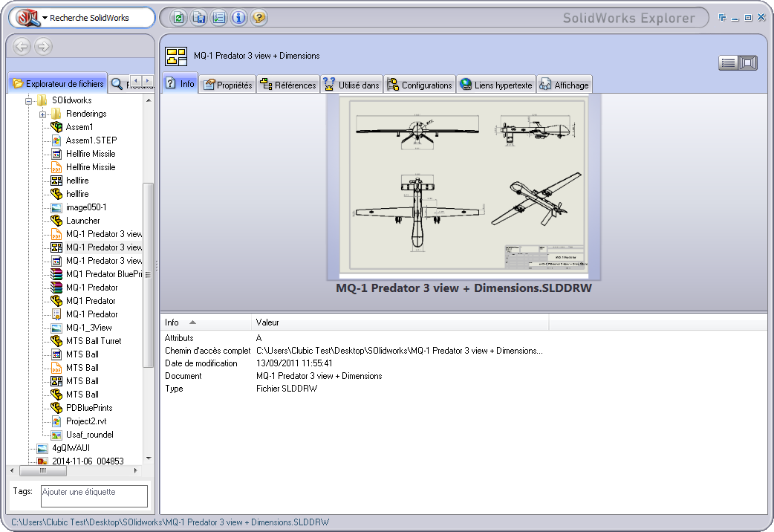Screen dimensions: 774x532
Task: Click the "Fichier SLDDRW" type value
Action: tap(287, 389)
